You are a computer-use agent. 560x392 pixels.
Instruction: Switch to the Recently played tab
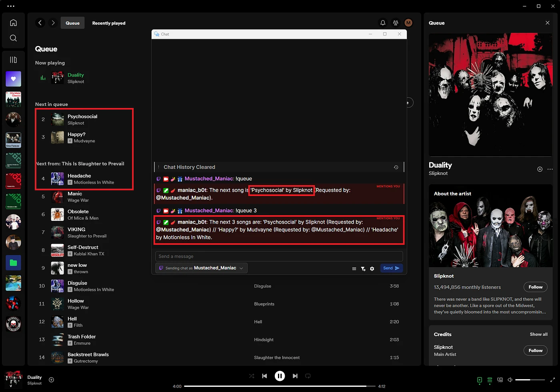[x=109, y=23]
